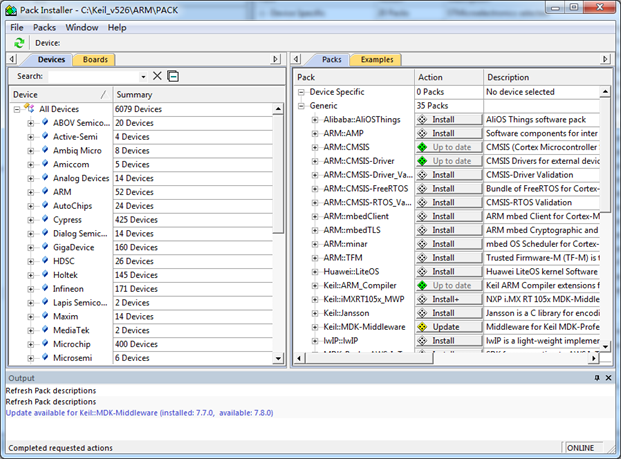This screenshot has width=621, height=459.
Task: Click the ARM device vendor icon
Action: tap(44, 192)
